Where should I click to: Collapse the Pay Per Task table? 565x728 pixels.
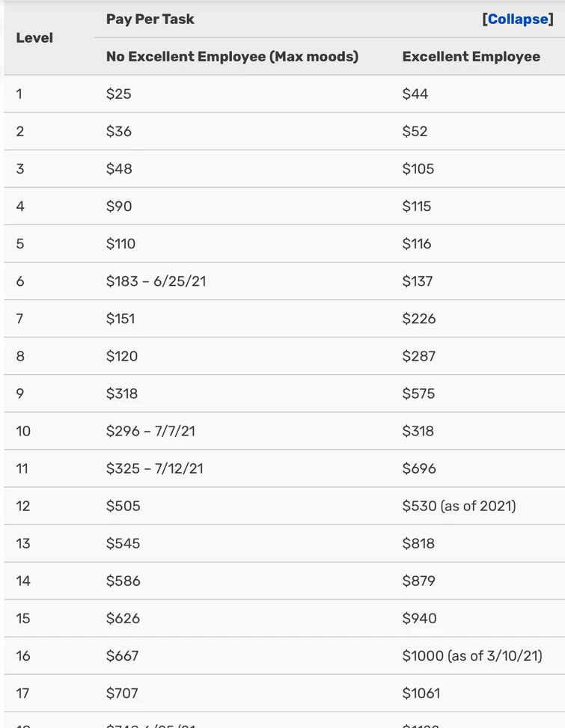pyautogui.click(x=518, y=19)
